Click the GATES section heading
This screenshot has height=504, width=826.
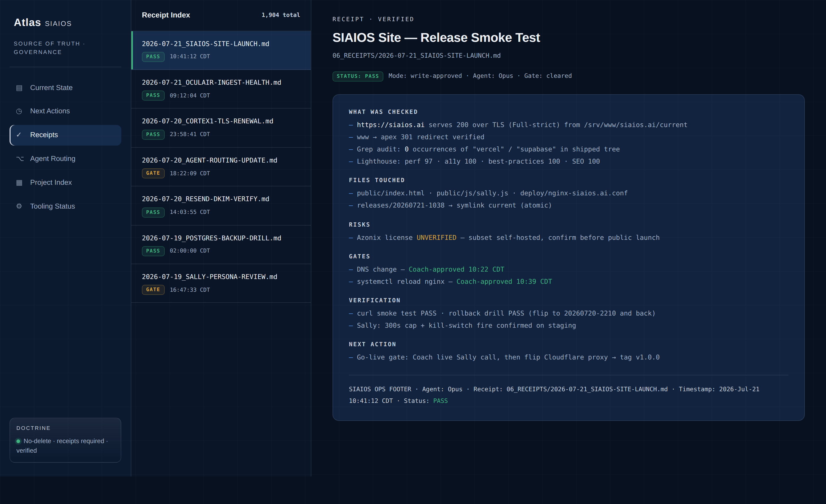click(359, 256)
